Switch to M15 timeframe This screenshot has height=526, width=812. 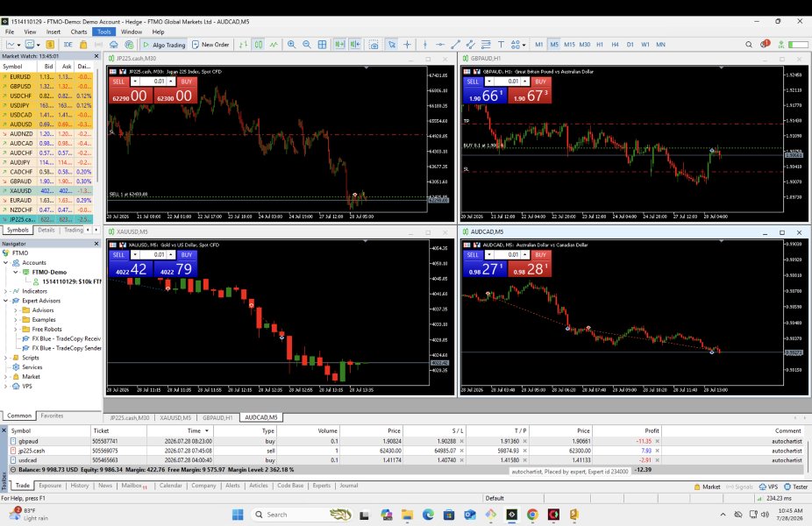[x=570, y=45]
